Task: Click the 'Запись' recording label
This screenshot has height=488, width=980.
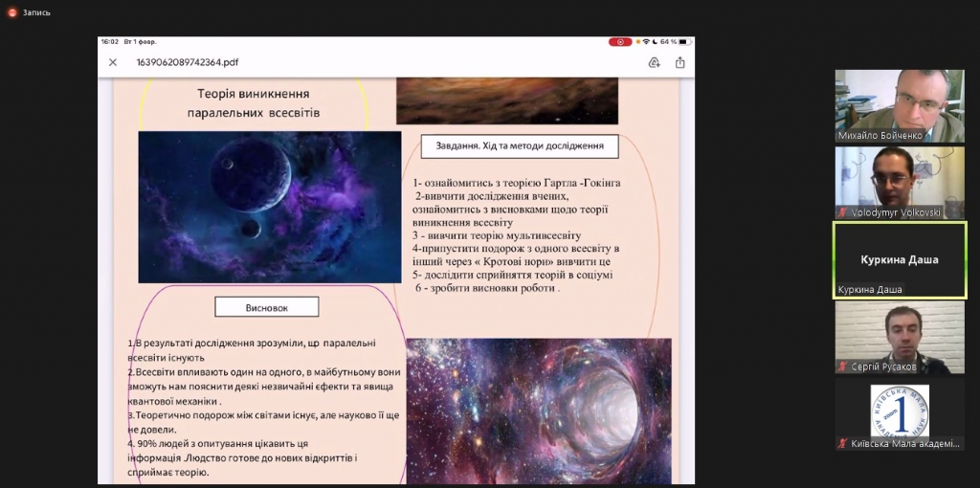Action: (37, 12)
